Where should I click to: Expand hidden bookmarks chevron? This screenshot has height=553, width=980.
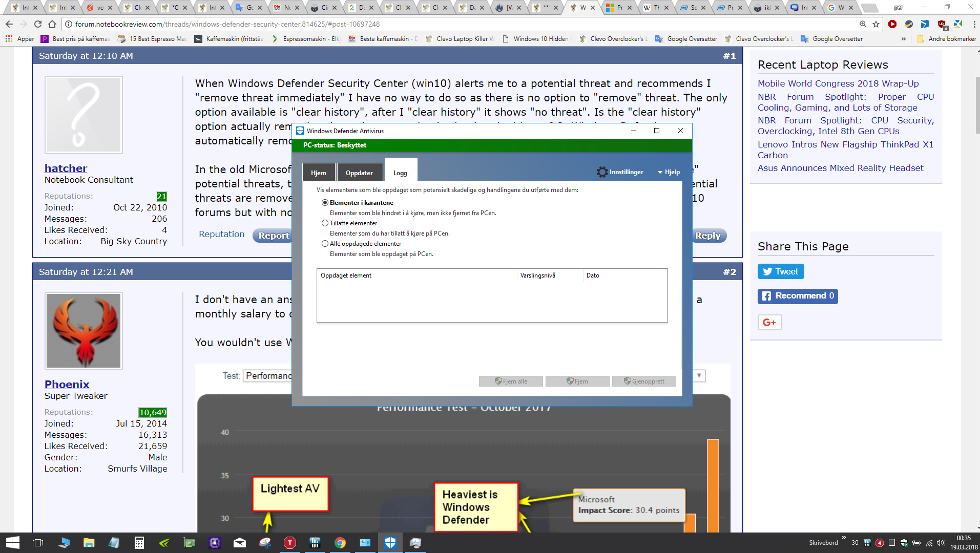903,39
